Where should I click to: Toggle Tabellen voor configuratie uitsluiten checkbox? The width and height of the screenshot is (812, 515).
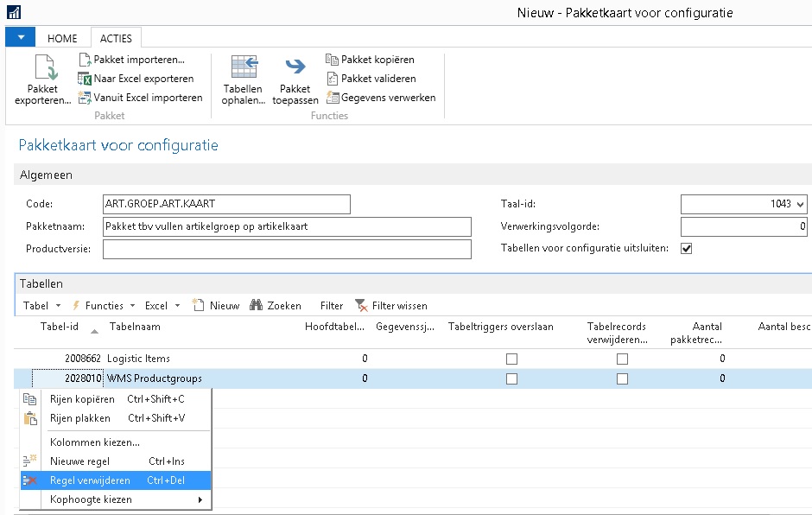(687, 249)
